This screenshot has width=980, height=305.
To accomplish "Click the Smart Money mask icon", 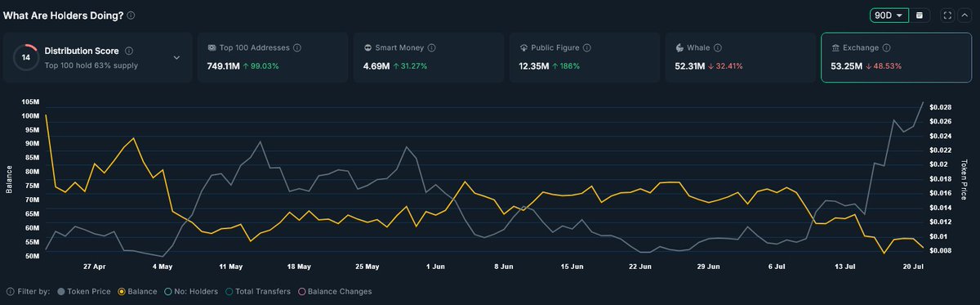I will 368,47.
